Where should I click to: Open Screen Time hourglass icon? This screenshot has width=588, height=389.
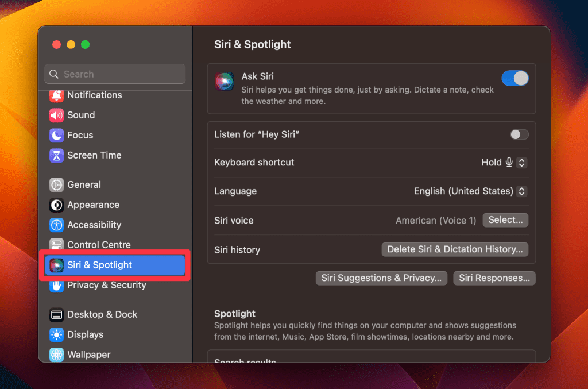56,156
